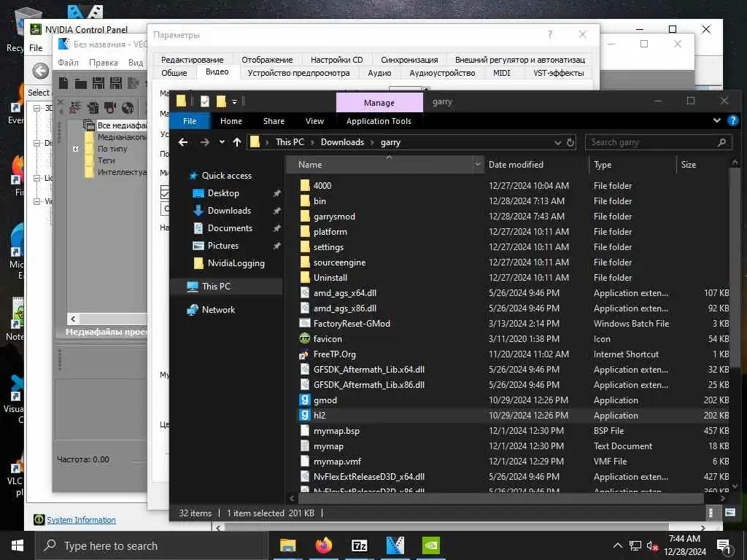The image size is (747, 560).
Task: Click New project icon in Vegas toolbar
Action: tap(63, 83)
